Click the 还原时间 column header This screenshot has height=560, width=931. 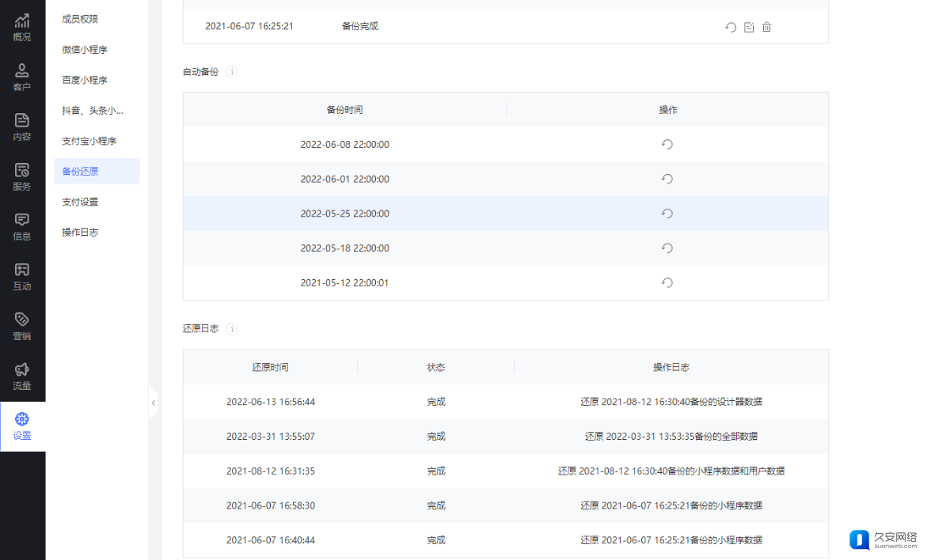pos(270,367)
